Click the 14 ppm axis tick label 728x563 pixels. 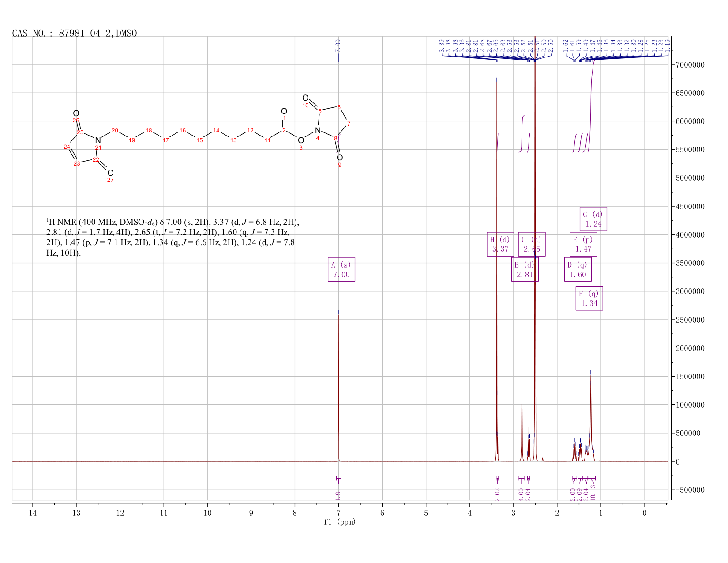(x=33, y=513)
